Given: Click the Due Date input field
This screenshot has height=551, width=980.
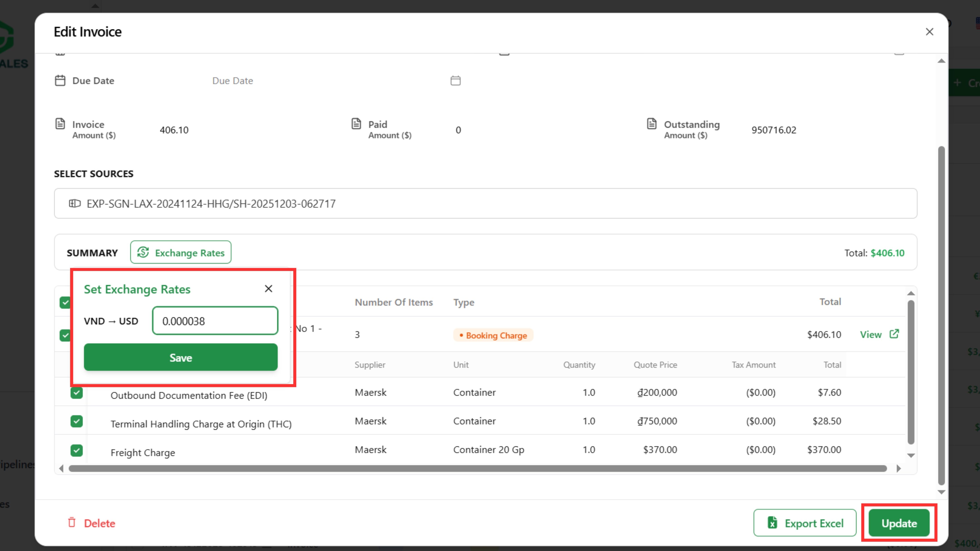Looking at the screenshot, I should pyautogui.click(x=327, y=81).
